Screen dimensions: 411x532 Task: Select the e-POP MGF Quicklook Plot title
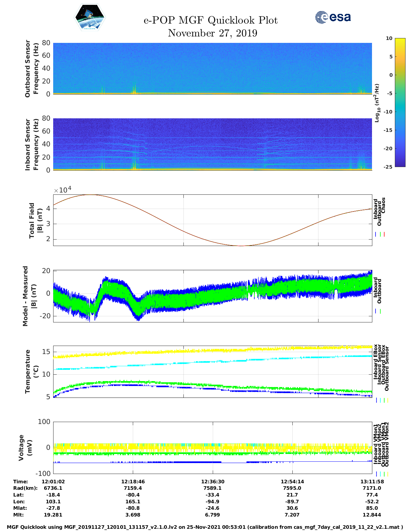click(210, 20)
